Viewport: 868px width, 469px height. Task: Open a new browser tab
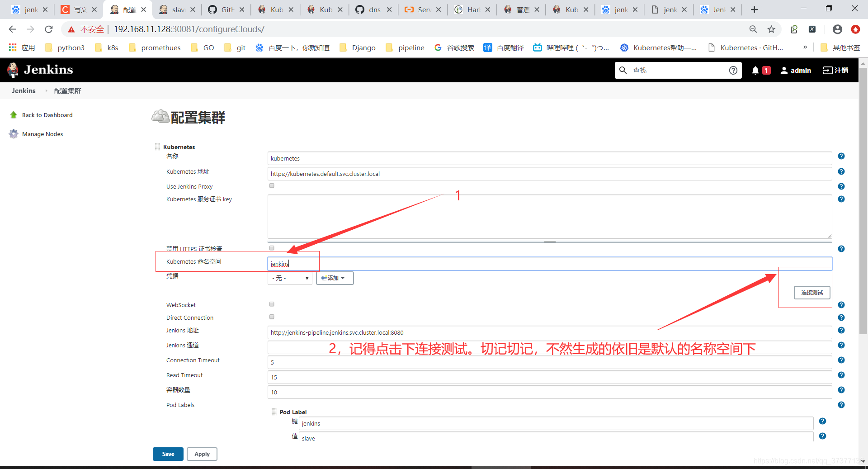[754, 9]
